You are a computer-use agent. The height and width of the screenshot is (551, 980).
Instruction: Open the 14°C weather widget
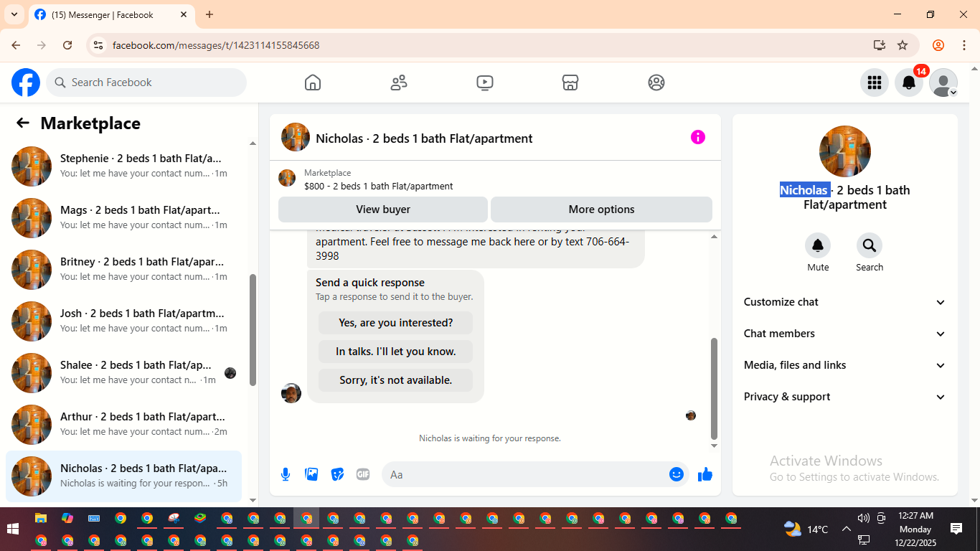coord(806,529)
